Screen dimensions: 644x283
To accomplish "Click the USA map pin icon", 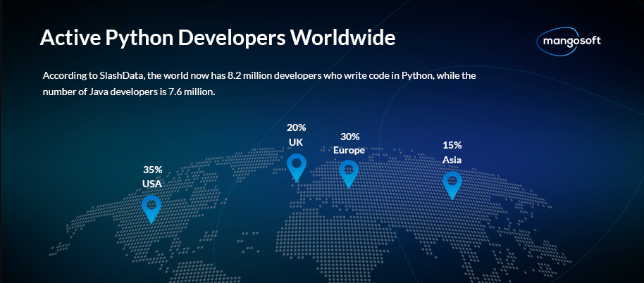I will point(151,209).
